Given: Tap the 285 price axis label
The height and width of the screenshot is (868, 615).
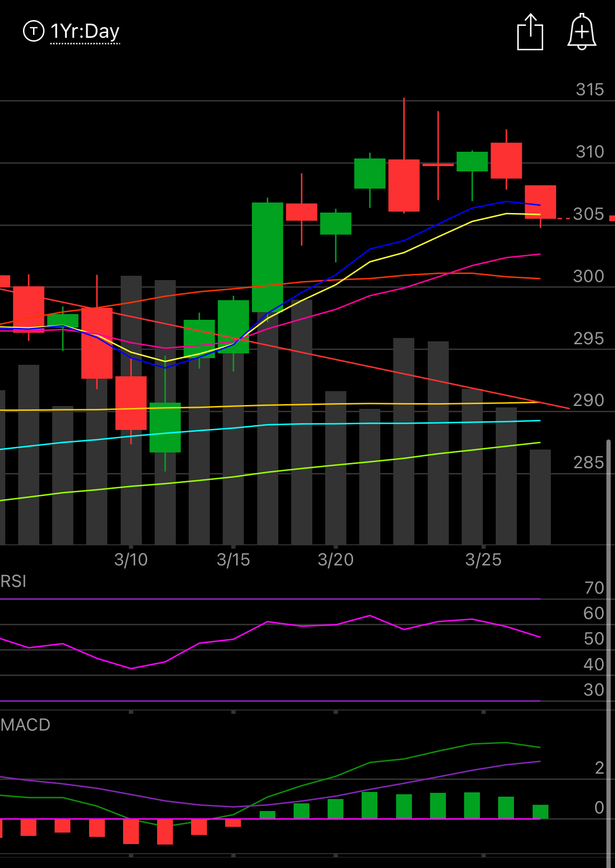Looking at the screenshot, I should tap(589, 462).
